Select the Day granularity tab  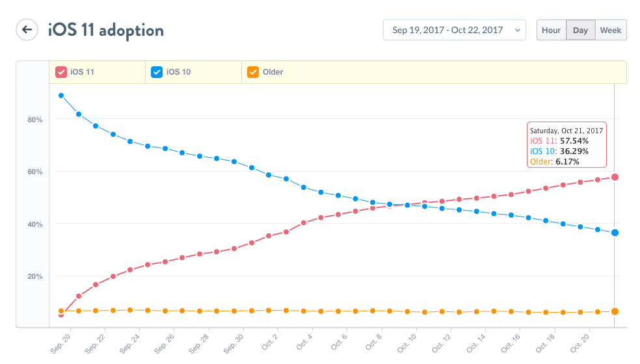pos(580,30)
